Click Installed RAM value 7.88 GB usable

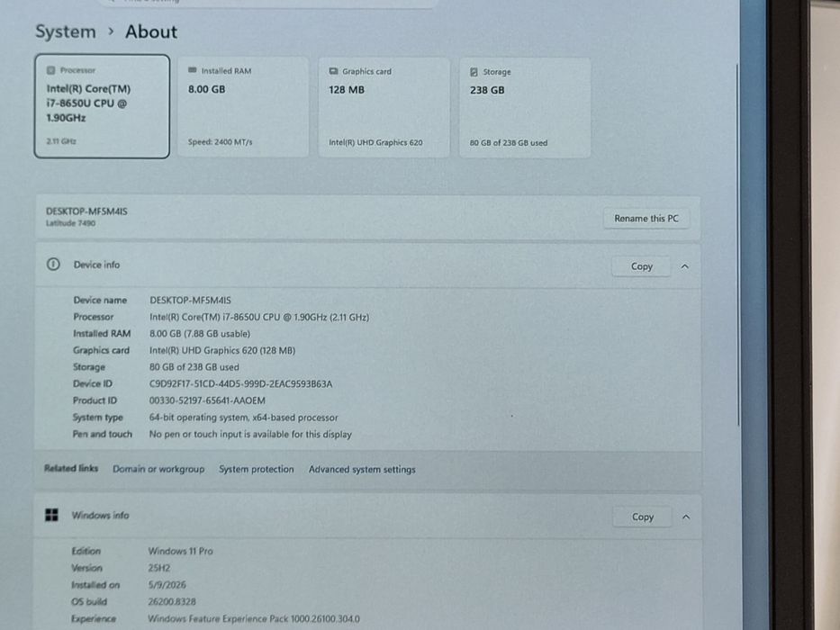point(200,334)
